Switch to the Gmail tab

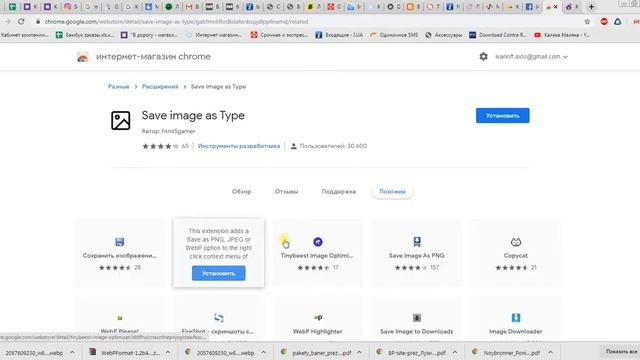point(189,7)
